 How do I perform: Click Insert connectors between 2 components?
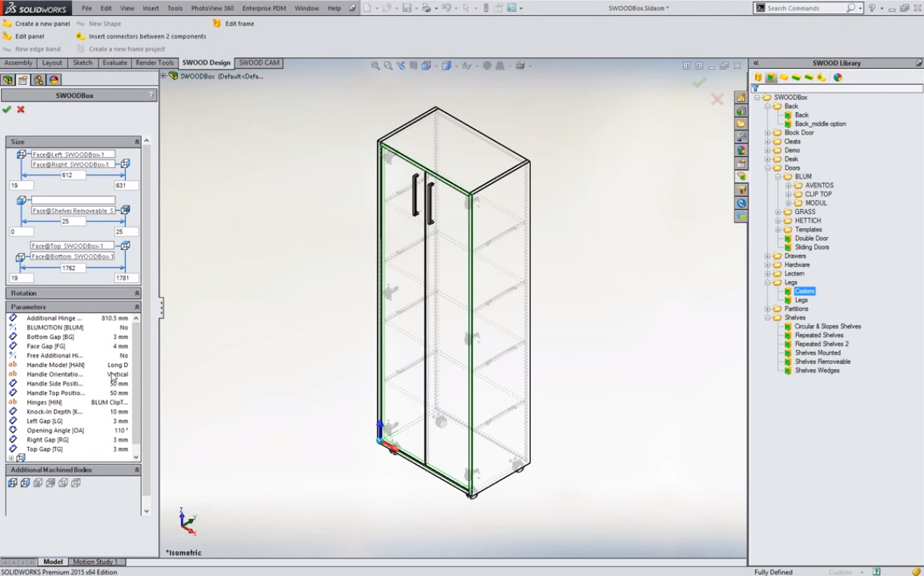point(147,36)
